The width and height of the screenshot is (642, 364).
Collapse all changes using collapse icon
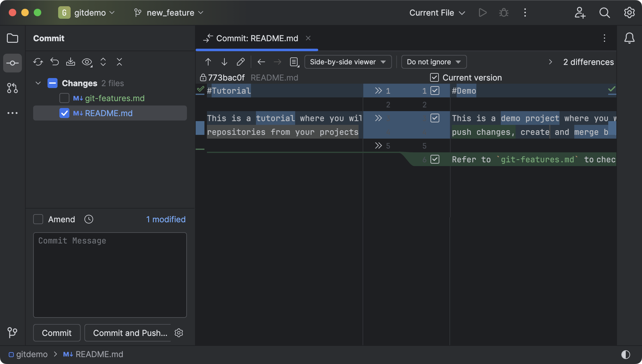(119, 62)
